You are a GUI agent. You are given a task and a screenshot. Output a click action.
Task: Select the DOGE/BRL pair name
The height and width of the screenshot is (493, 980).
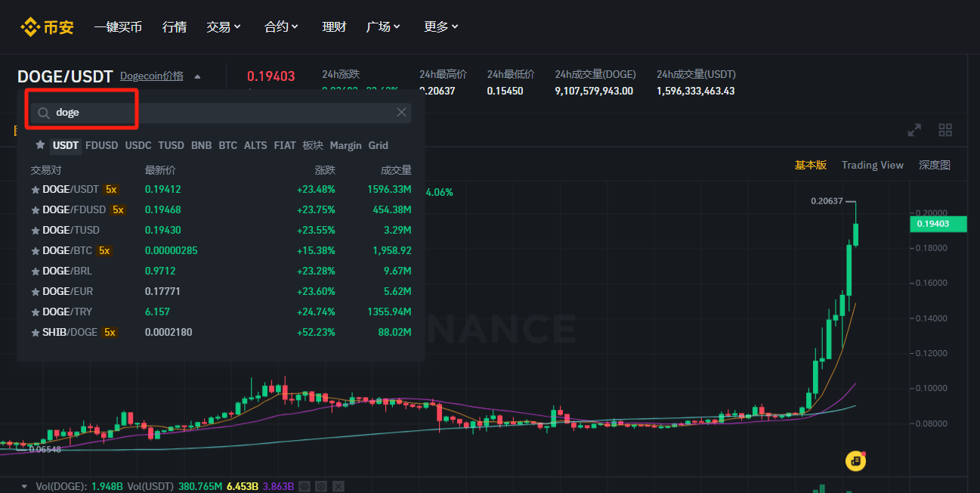tap(67, 271)
